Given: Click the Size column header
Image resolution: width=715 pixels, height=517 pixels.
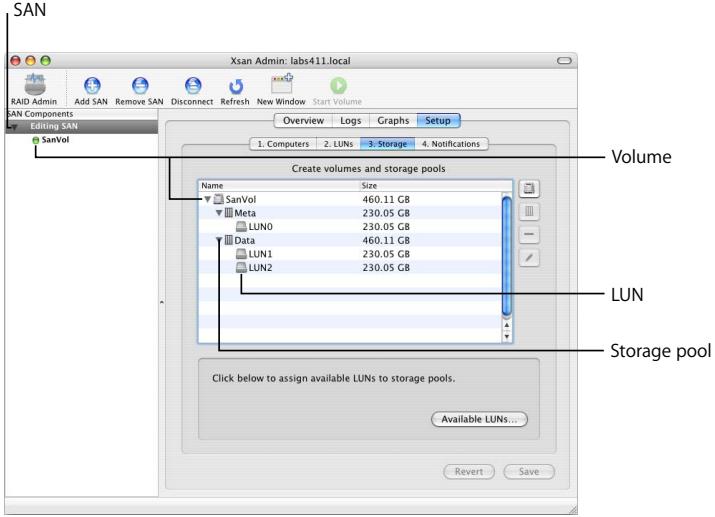Looking at the screenshot, I should tap(435, 186).
